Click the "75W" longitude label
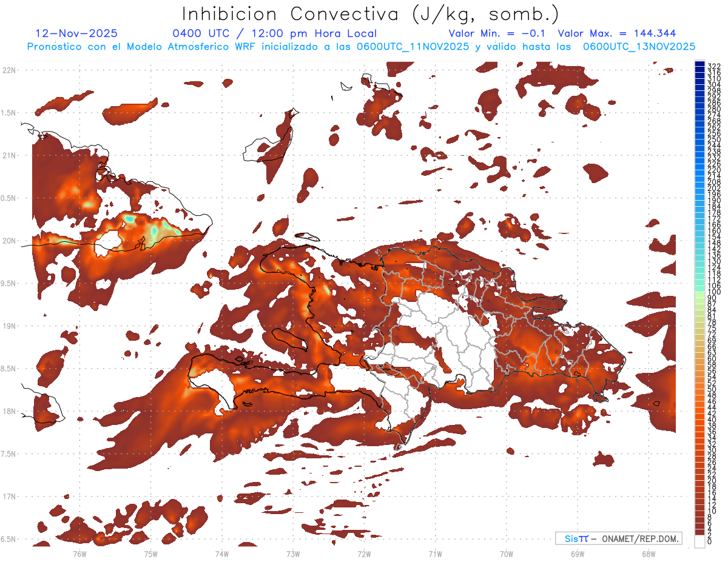This screenshot has height=562, width=728. [x=150, y=554]
